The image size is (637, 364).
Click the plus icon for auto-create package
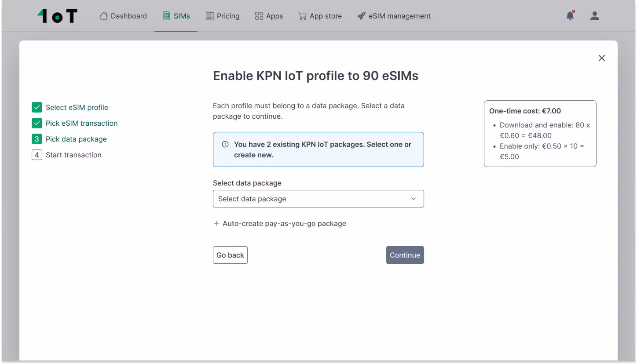216,223
